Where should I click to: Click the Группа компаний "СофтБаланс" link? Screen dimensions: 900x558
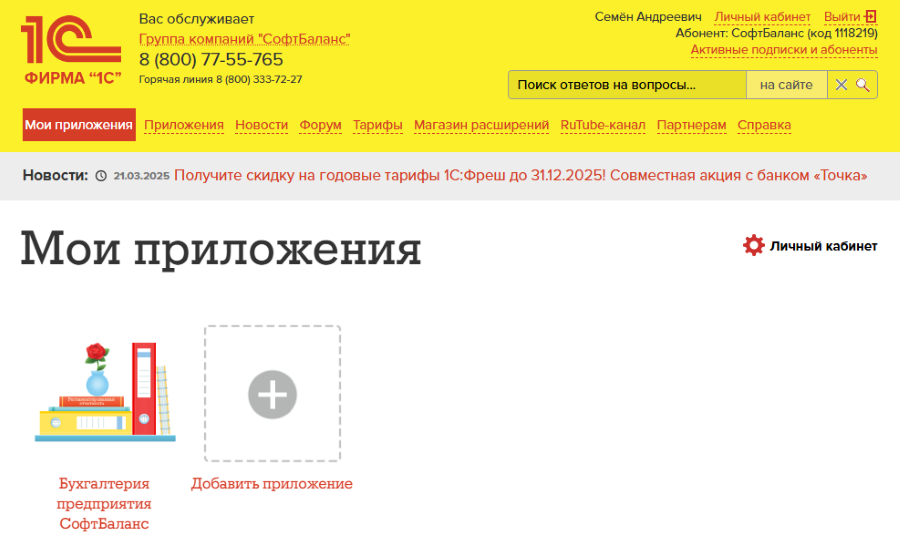(x=245, y=39)
